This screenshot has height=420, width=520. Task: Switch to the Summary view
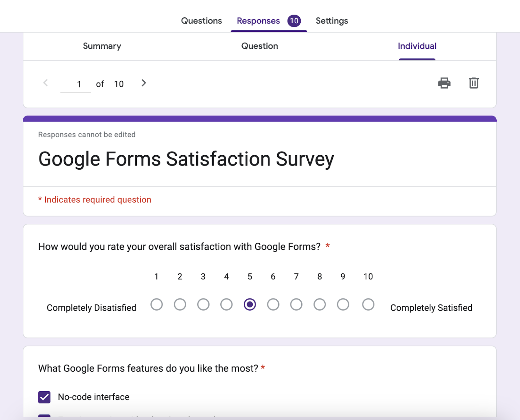[102, 46]
